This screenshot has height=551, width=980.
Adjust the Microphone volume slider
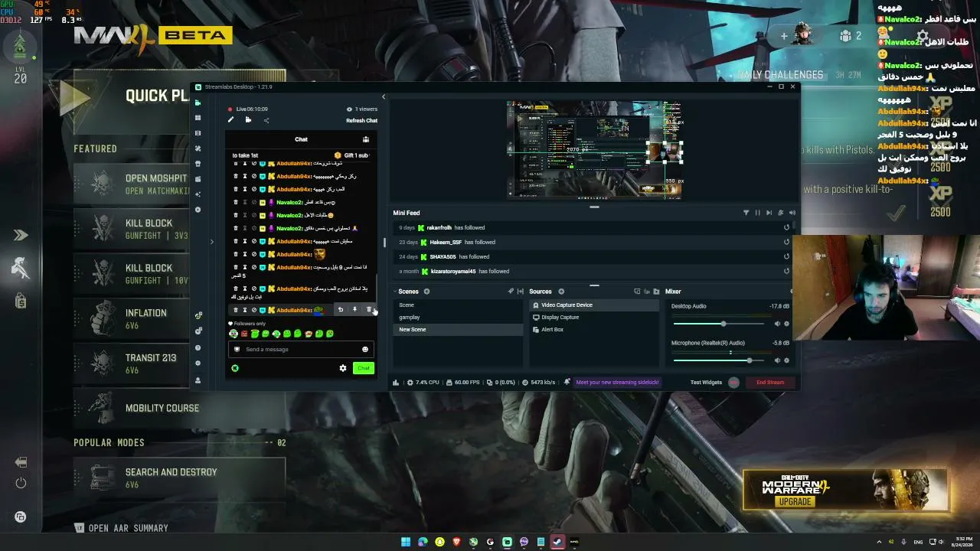coord(718,360)
